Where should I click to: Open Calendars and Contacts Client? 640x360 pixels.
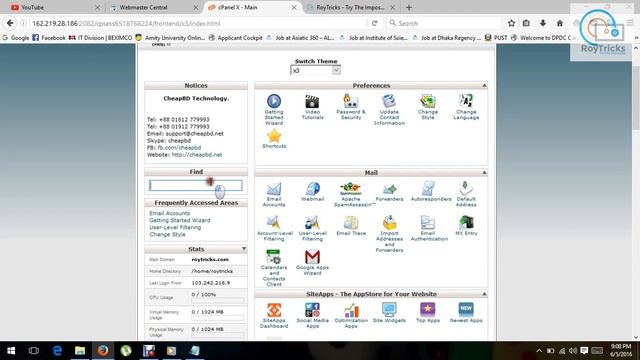pos(274,257)
